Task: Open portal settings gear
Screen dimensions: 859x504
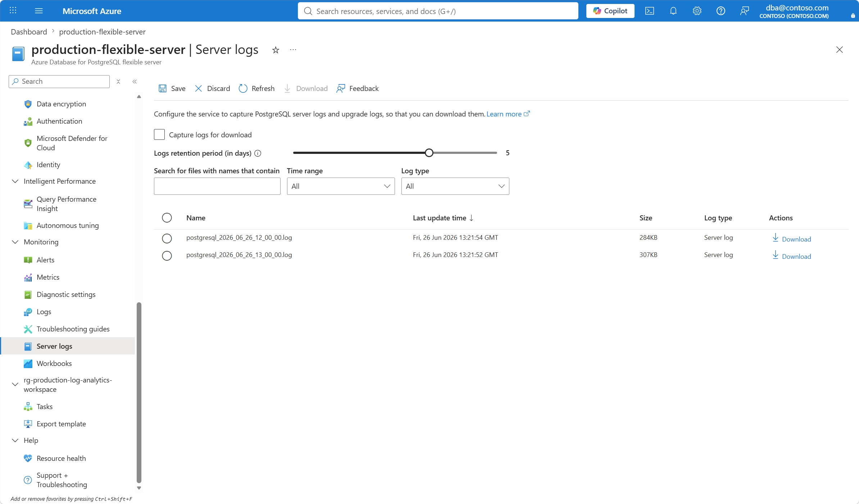Action: [x=697, y=11]
